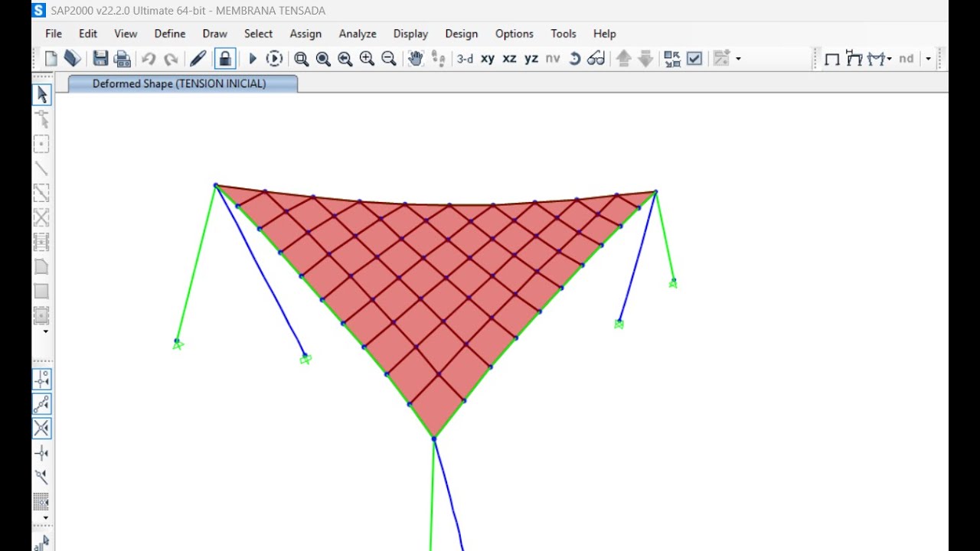This screenshot has width=980, height=551.
Task: Restore full view zoom icon
Action: click(323, 58)
